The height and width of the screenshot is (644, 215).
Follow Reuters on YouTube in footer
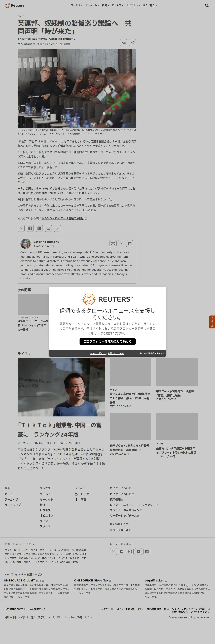click(x=138, y=552)
